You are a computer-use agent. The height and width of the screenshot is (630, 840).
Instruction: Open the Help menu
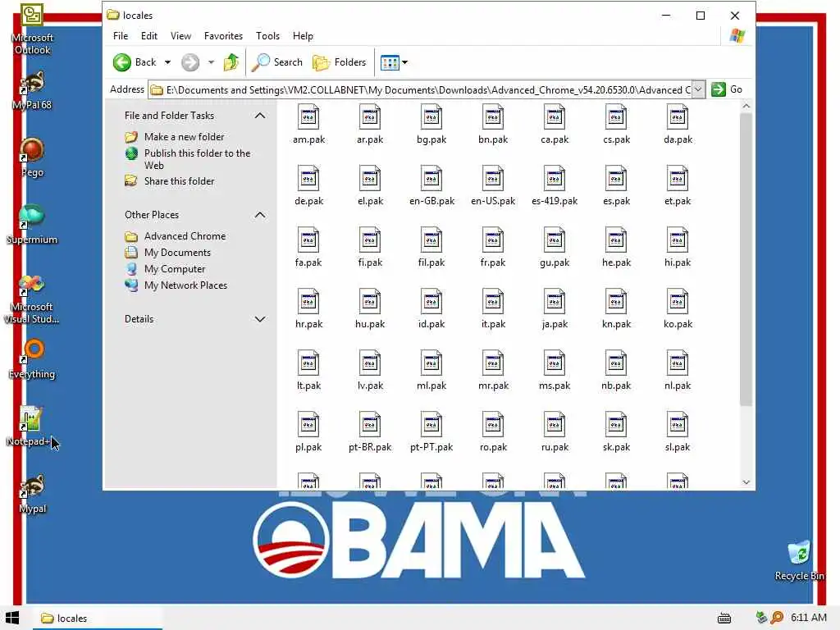pyautogui.click(x=303, y=36)
